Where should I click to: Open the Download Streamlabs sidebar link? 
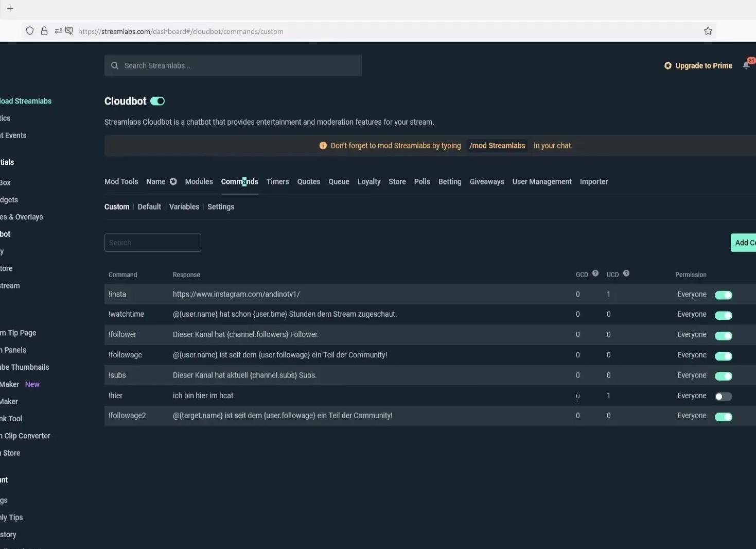(x=26, y=100)
